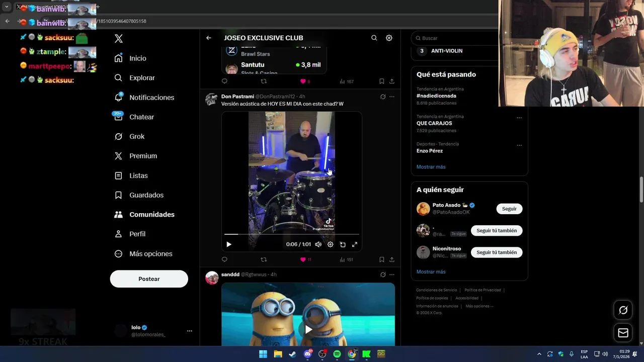Open video playback settings gear
This screenshot has width=644, height=362.
click(330, 244)
